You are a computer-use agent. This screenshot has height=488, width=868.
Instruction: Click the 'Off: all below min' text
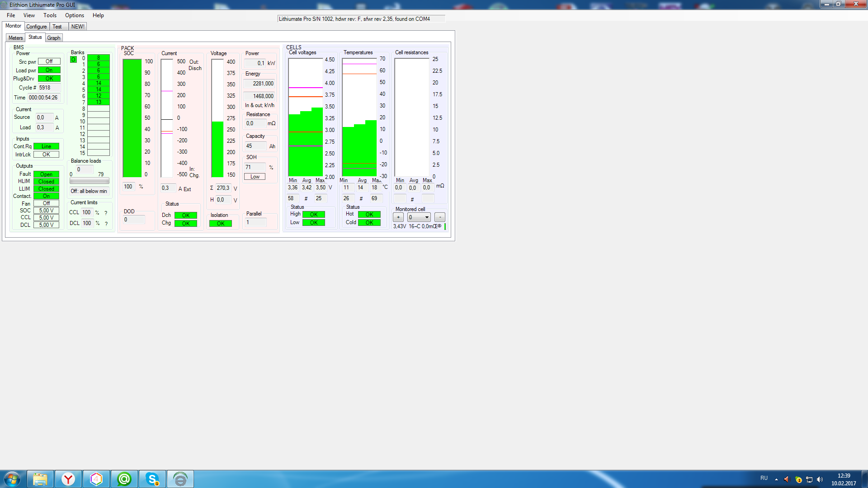89,191
